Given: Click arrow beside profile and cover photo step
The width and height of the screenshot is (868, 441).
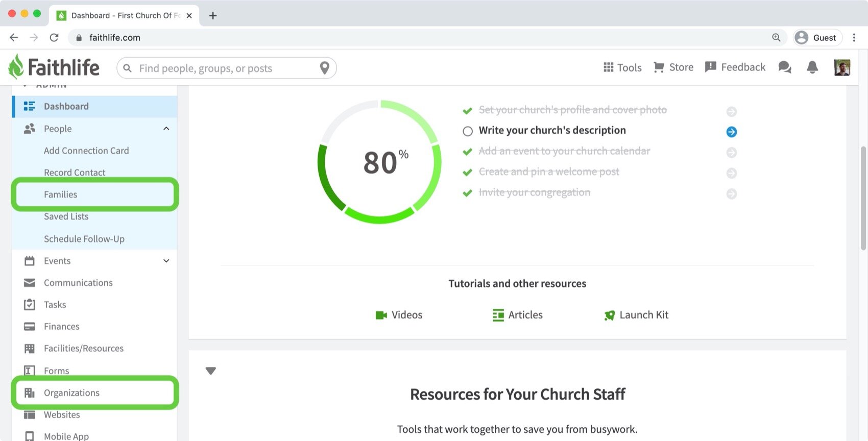Looking at the screenshot, I should 732,111.
